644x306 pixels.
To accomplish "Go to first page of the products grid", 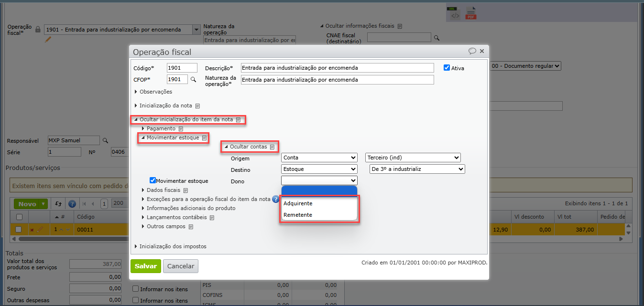I will coord(85,204).
